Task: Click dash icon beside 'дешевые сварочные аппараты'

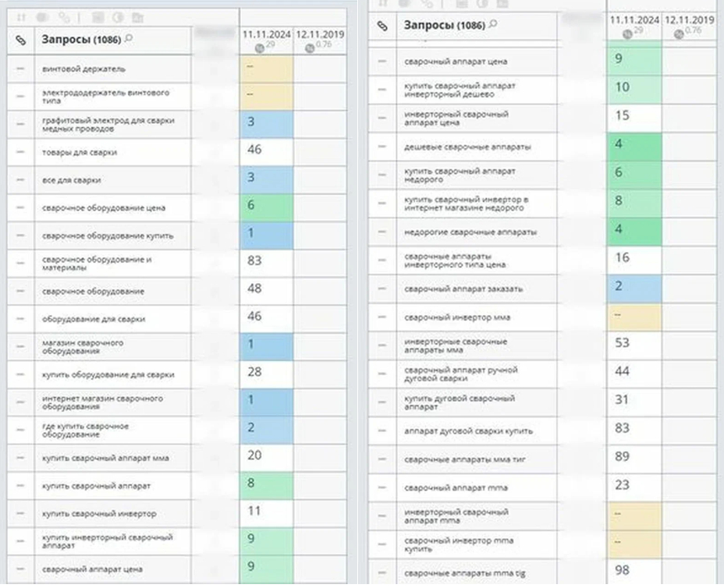Action: pos(382,147)
